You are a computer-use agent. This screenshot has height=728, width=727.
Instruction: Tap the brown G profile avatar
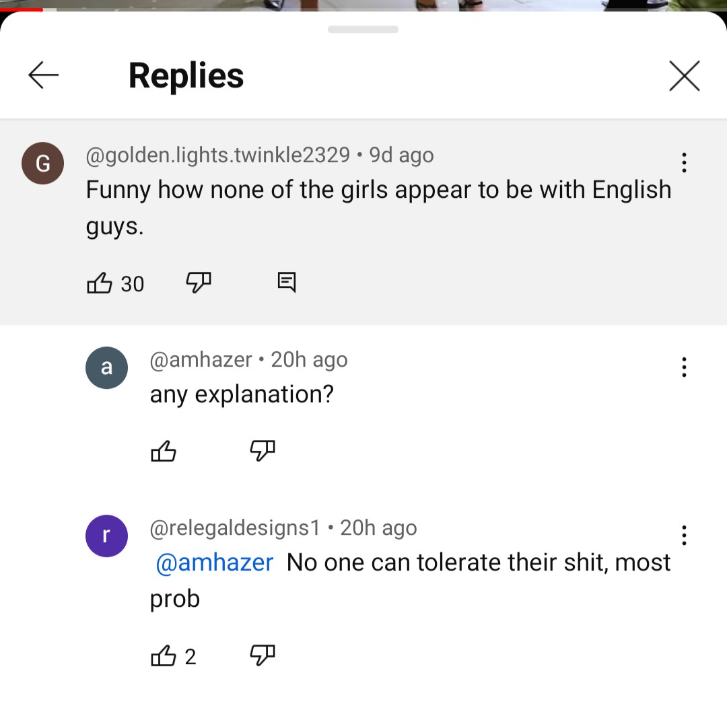42,163
